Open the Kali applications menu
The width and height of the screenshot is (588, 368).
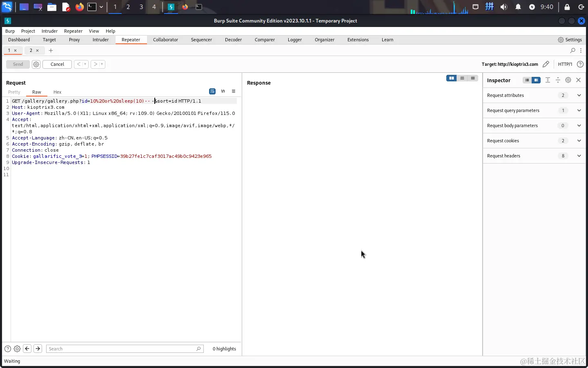[7, 7]
